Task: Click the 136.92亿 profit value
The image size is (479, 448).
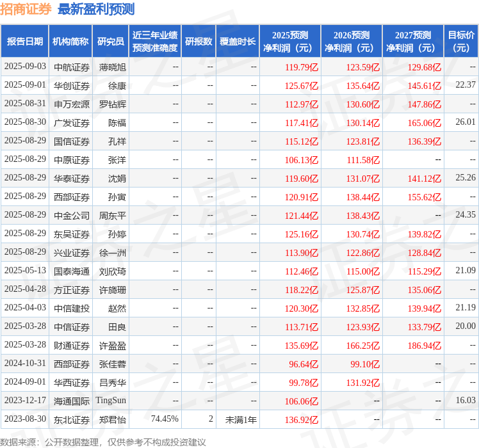Action: click(x=302, y=420)
